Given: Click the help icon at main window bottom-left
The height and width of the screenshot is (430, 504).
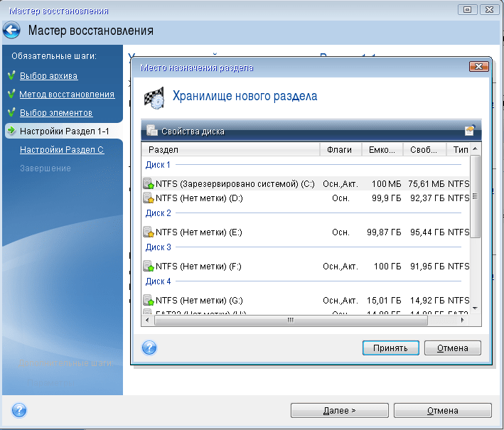Looking at the screenshot, I should 19,410.
